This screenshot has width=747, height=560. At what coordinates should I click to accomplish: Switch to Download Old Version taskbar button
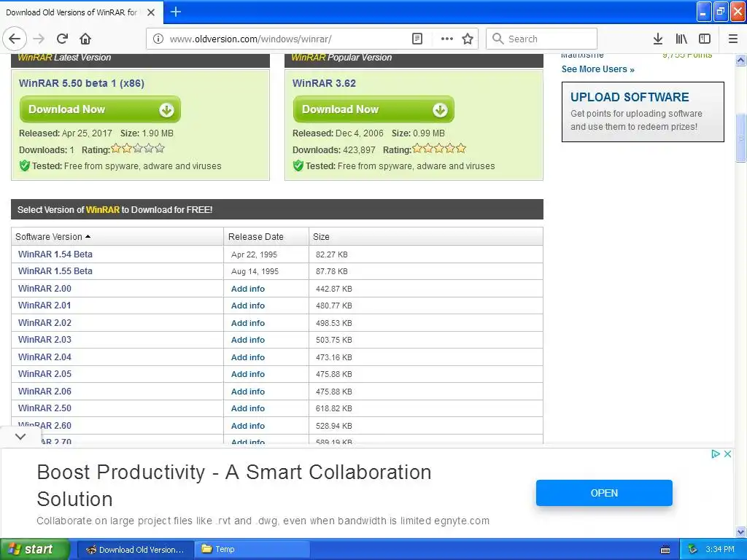coord(135,550)
